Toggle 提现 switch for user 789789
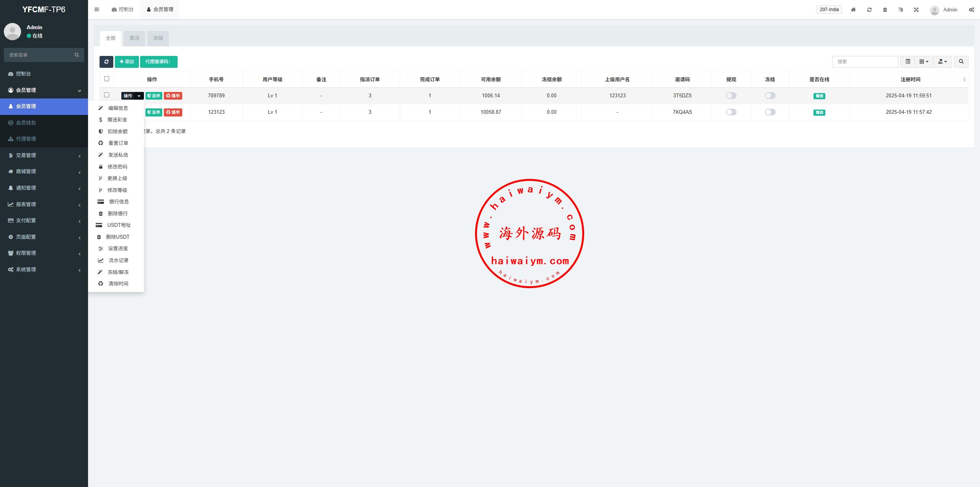980x487 pixels. point(731,96)
